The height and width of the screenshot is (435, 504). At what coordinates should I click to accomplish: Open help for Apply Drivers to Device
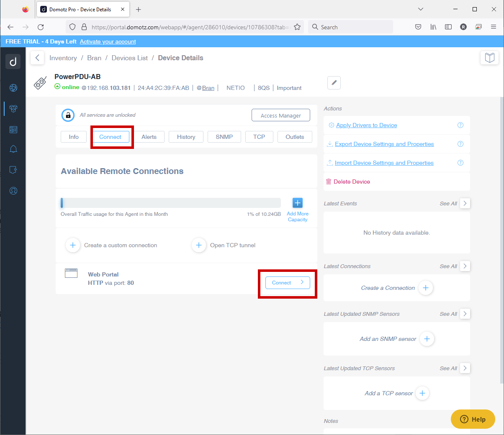click(460, 125)
